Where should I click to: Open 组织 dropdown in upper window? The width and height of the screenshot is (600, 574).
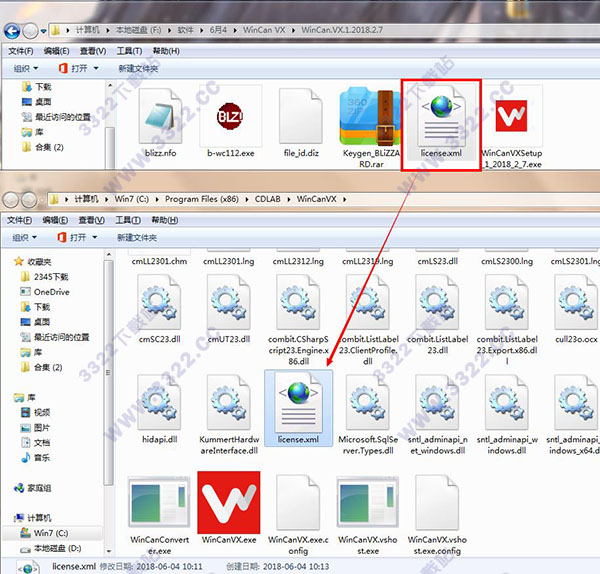(x=26, y=68)
